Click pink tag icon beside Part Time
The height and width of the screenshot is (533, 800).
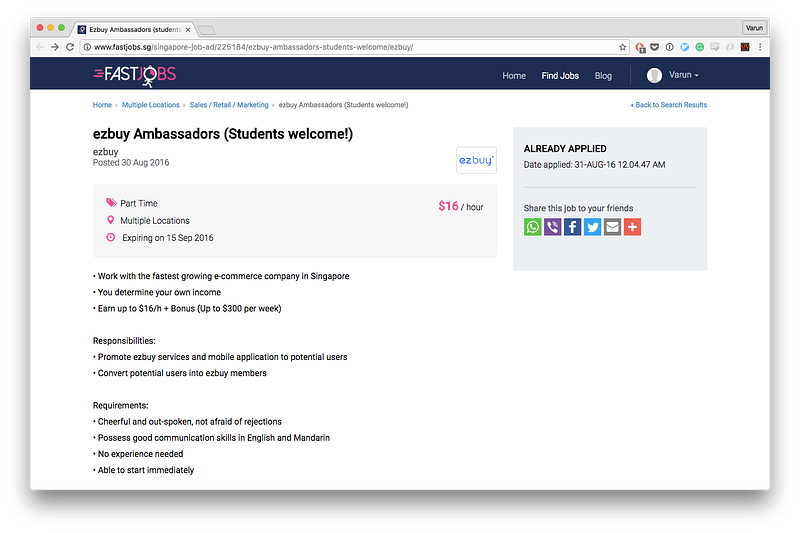pos(111,202)
